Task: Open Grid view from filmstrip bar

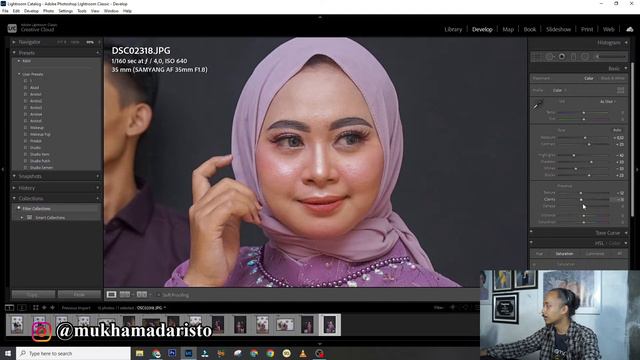Action: click(36, 307)
